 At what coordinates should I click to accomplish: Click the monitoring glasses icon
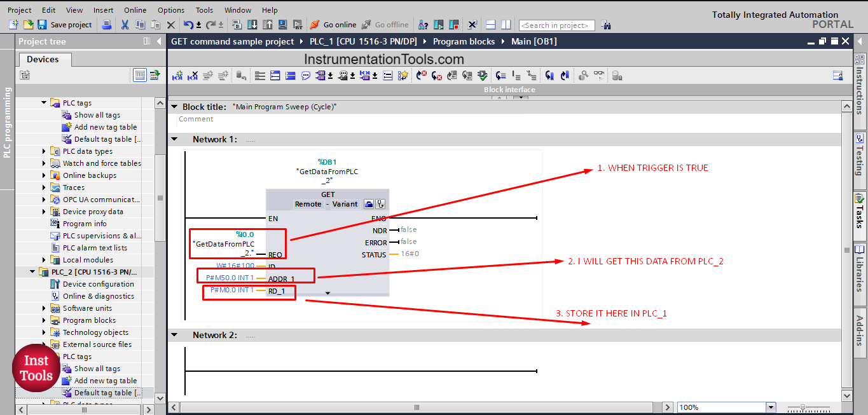pyautogui.click(x=599, y=76)
